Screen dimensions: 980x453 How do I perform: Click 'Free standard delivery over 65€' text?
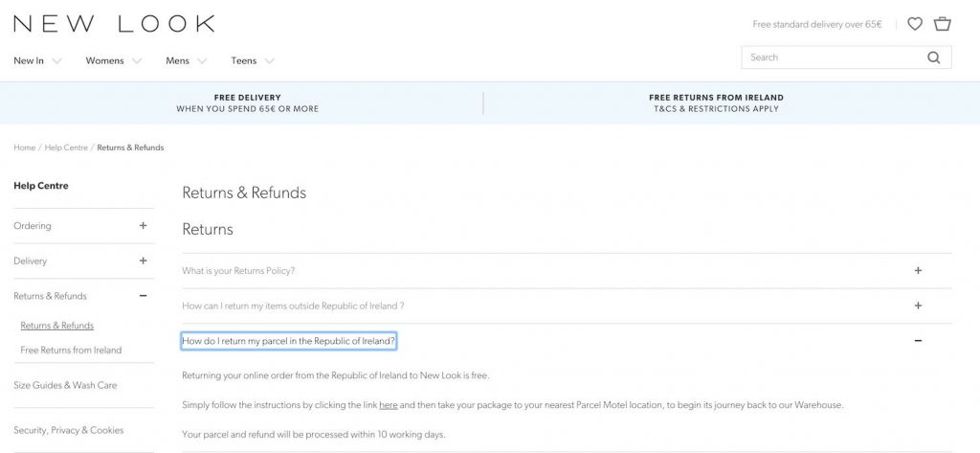tap(817, 24)
